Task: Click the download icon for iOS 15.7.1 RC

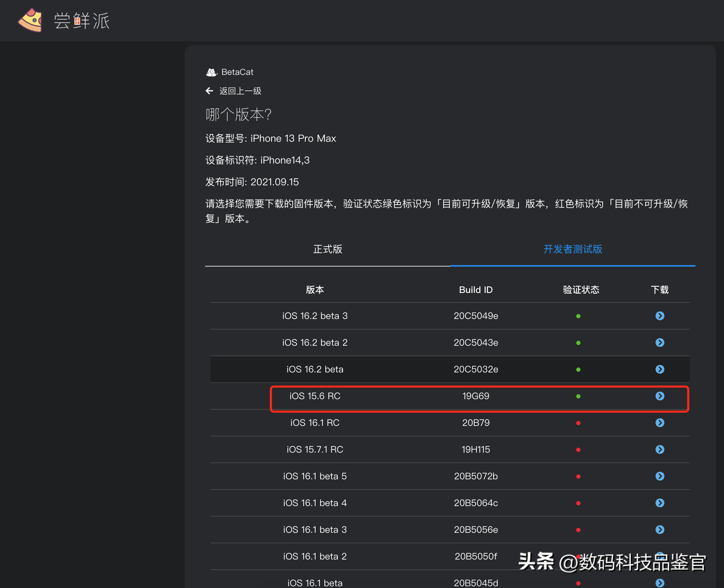Action: 660,449
